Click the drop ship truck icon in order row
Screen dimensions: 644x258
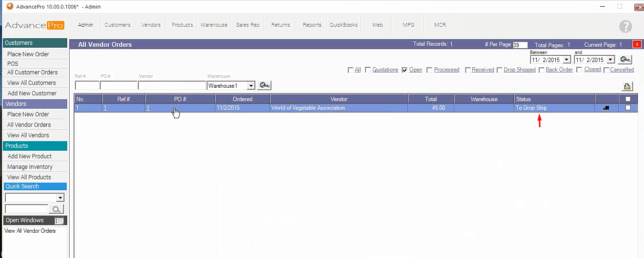tap(606, 108)
